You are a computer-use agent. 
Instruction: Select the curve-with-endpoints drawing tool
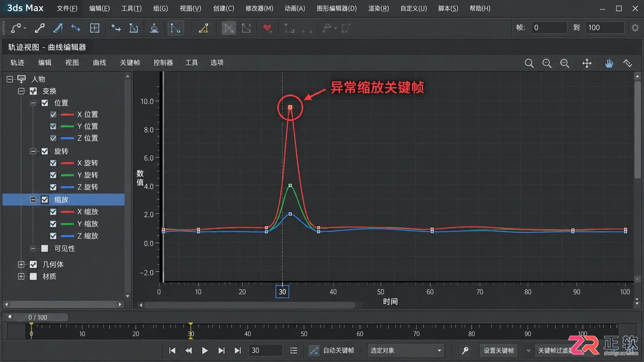click(16, 28)
